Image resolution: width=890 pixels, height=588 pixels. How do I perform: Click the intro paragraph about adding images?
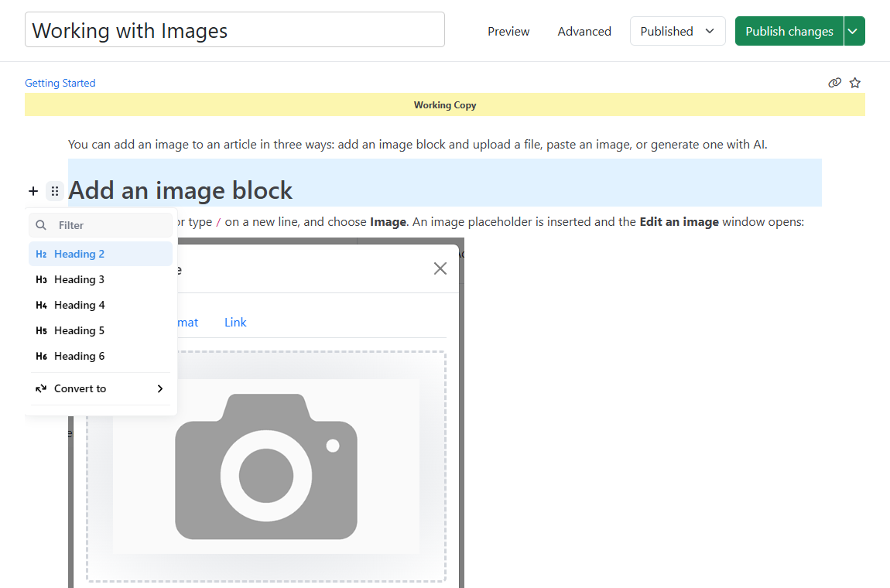(x=417, y=145)
